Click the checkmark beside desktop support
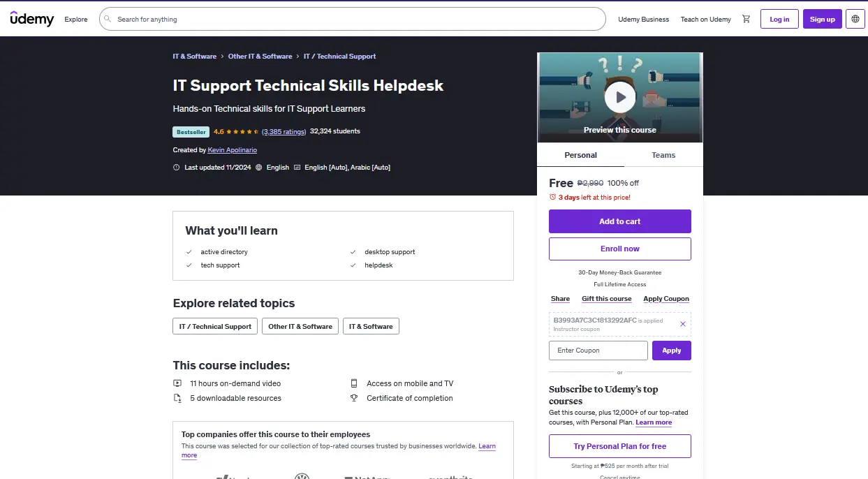 (353, 252)
